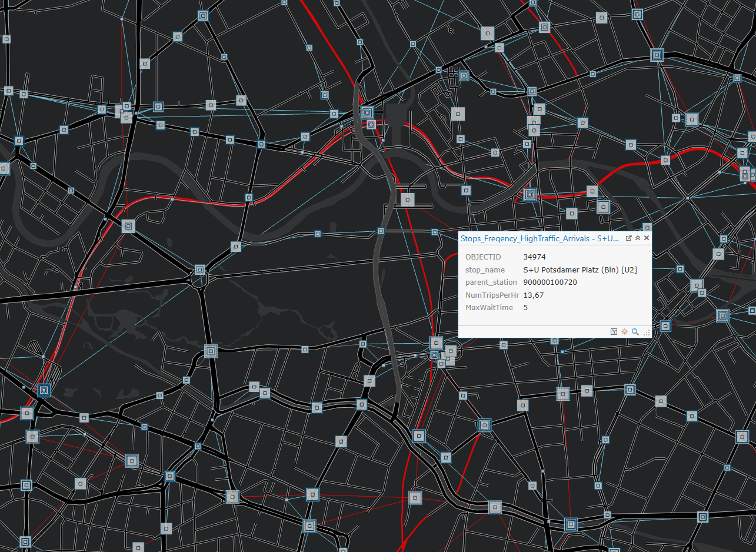Dock the pop-up using the undock icon

(x=628, y=238)
